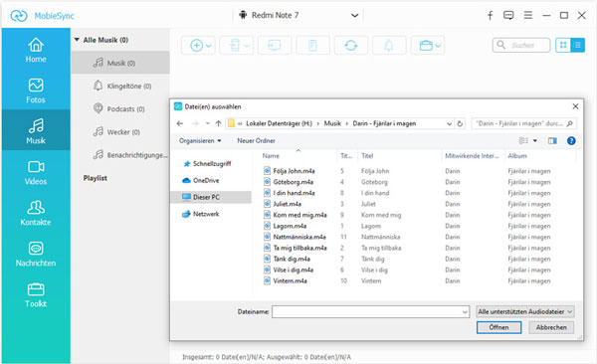Open the Home section in sidebar

tap(36, 51)
